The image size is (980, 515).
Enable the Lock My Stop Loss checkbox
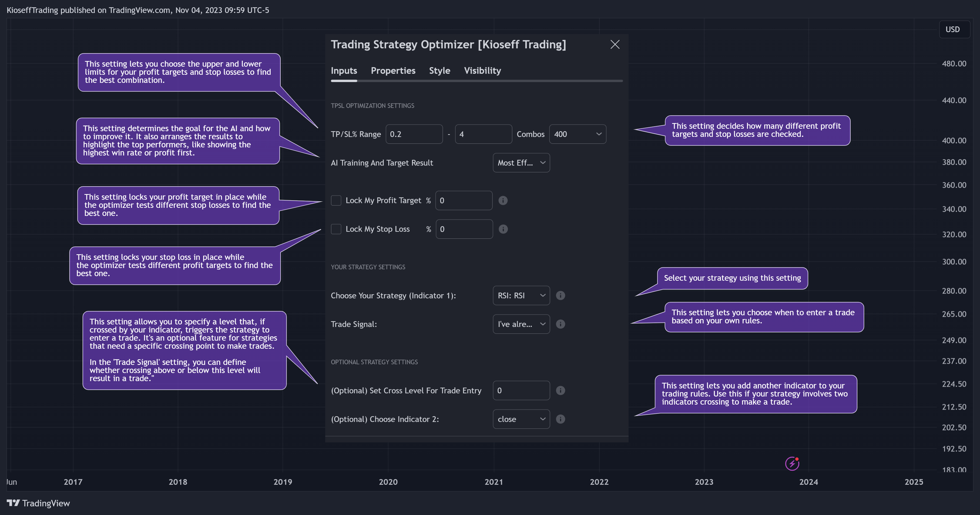pyautogui.click(x=336, y=229)
